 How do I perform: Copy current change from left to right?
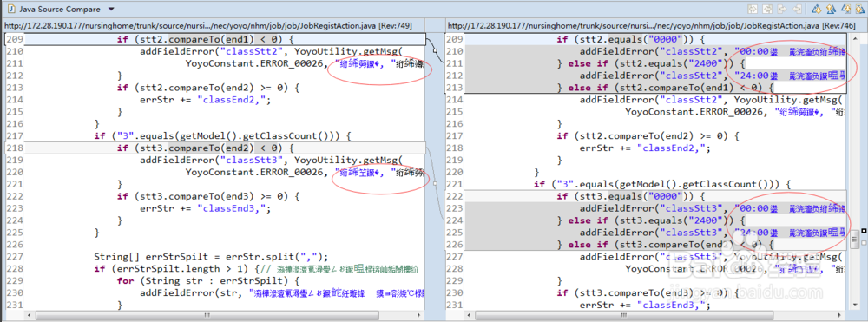click(x=782, y=9)
